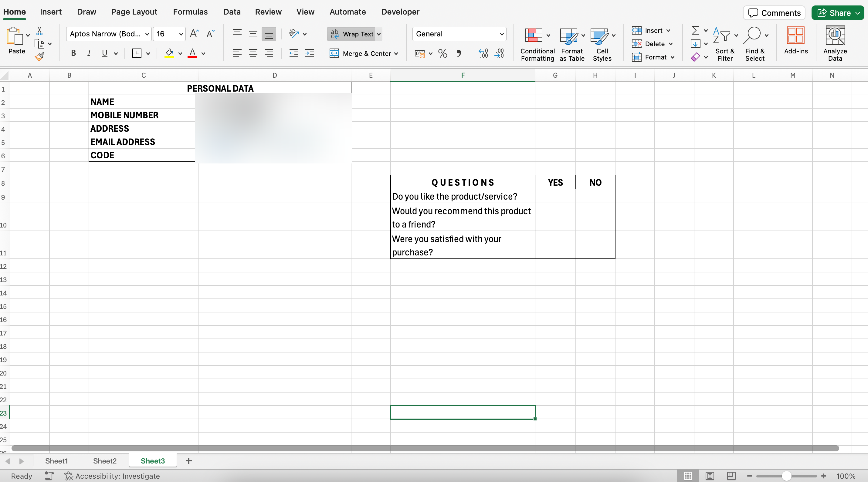Click the Percent Style icon

pos(442,53)
